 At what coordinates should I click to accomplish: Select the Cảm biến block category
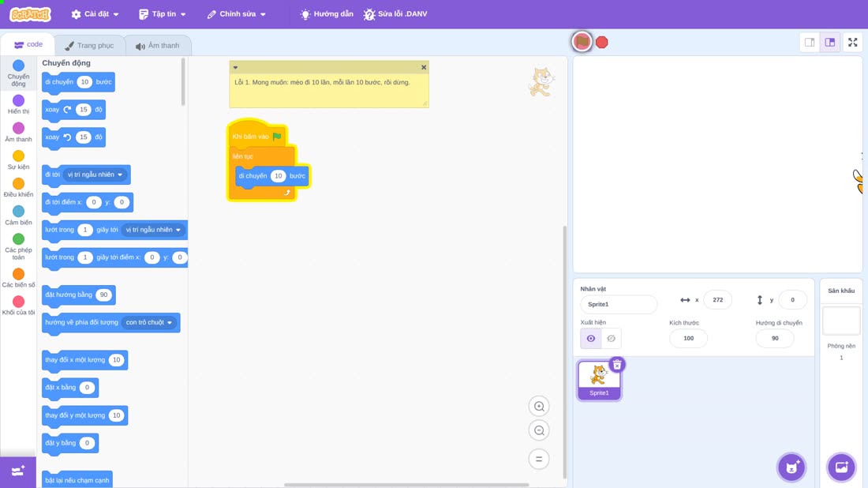pos(18,215)
